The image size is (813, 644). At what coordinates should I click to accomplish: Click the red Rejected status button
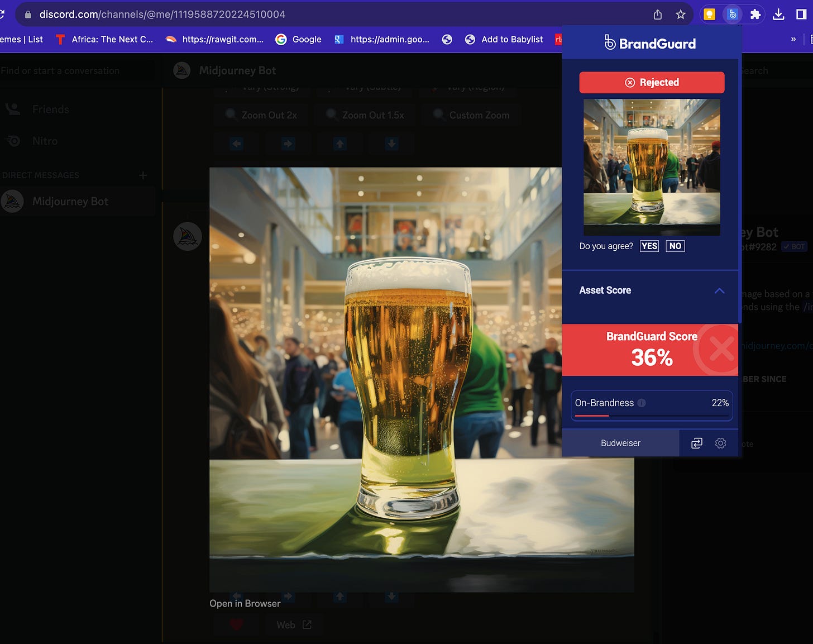coord(652,82)
